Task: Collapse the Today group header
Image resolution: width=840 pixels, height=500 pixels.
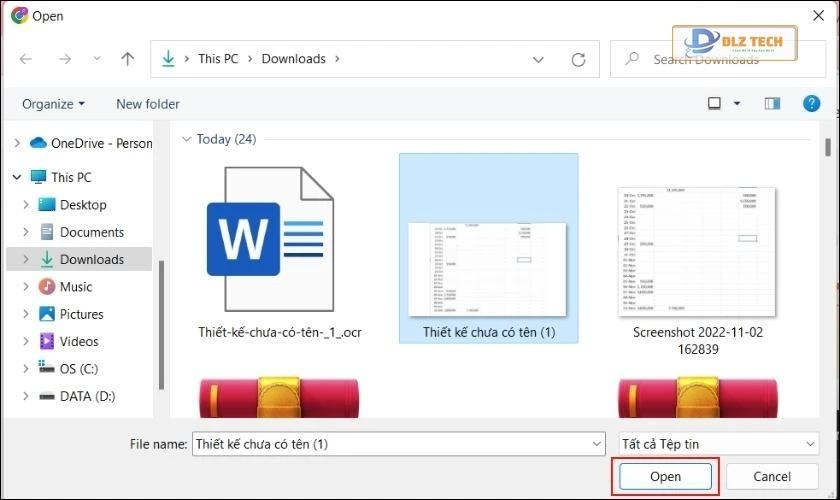Action: (187, 139)
